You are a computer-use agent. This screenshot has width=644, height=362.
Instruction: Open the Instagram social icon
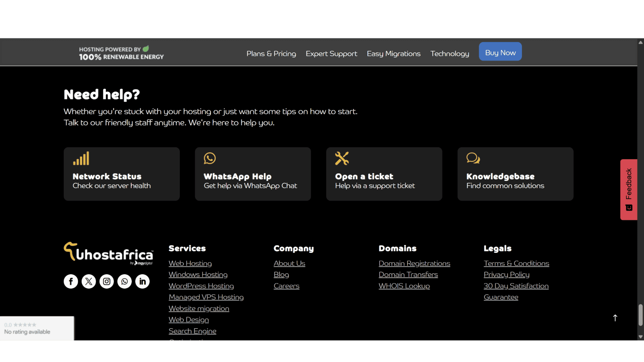[107, 281]
